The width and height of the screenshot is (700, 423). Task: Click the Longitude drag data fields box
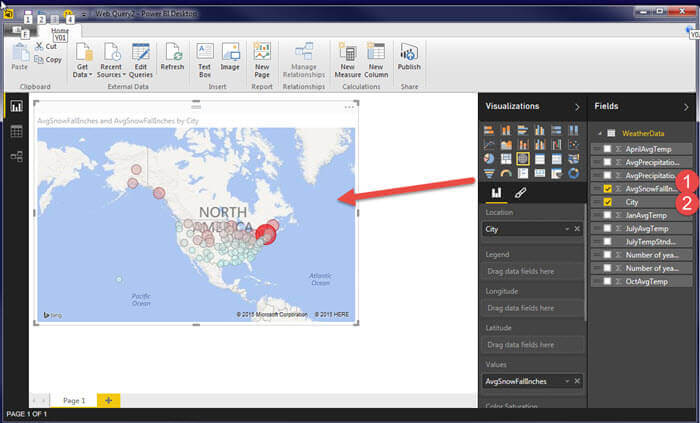click(533, 308)
